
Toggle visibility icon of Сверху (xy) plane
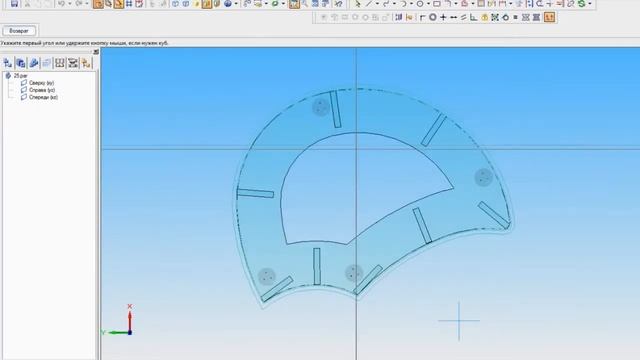24,83
